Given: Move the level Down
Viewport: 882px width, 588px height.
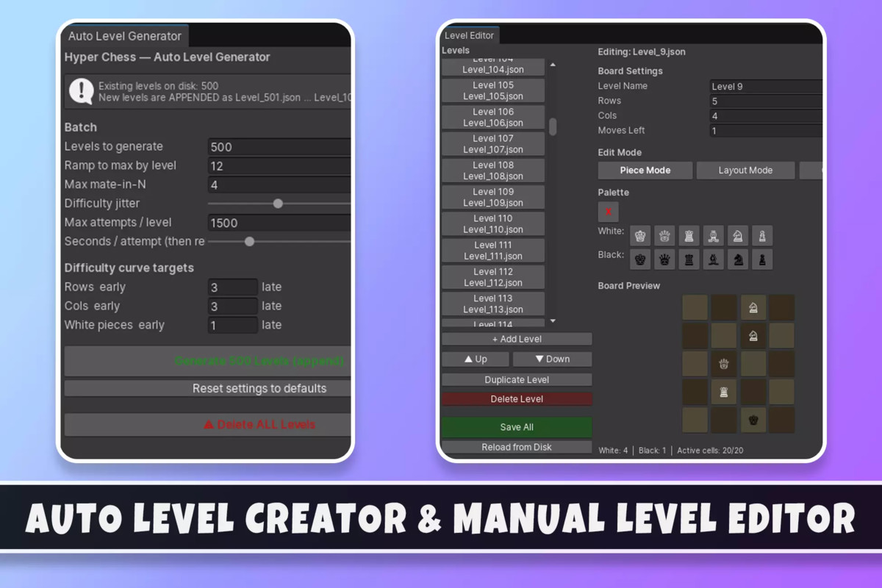Looking at the screenshot, I should coord(552,359).
